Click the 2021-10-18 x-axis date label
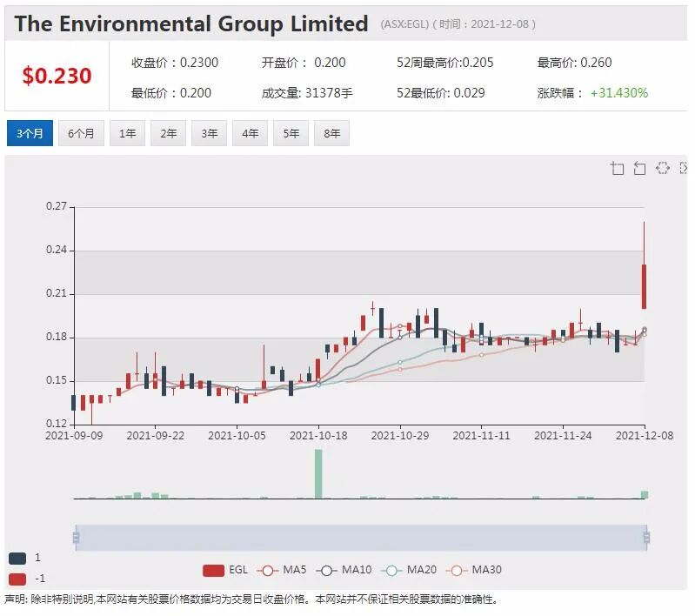Image resolution: width=695 pixels, height=616 pixels. point(318,436)
